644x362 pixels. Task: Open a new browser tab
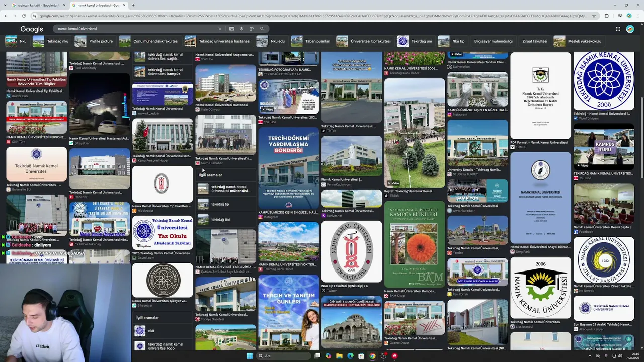point(133,5)
